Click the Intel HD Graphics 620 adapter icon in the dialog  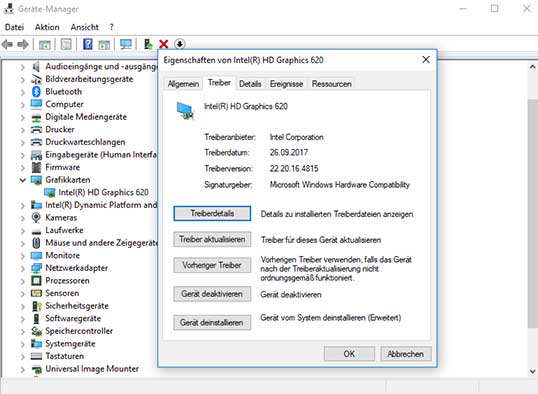[185, 111]
